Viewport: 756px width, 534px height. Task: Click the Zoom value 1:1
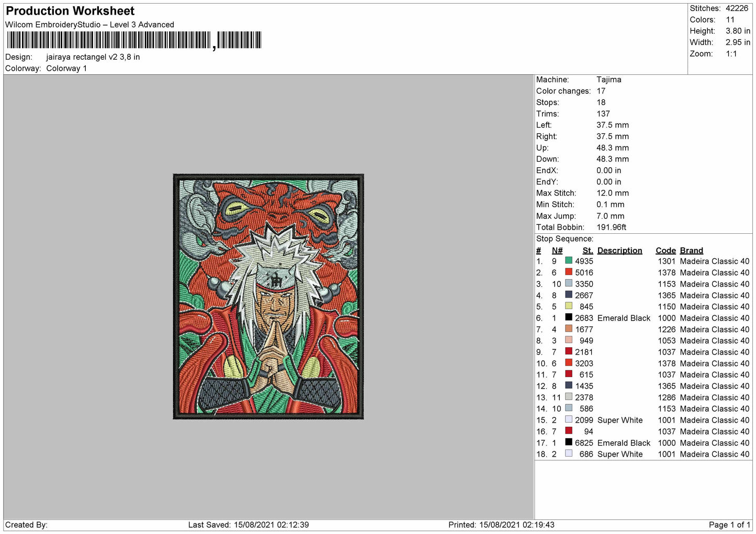[x=731, y=54]
